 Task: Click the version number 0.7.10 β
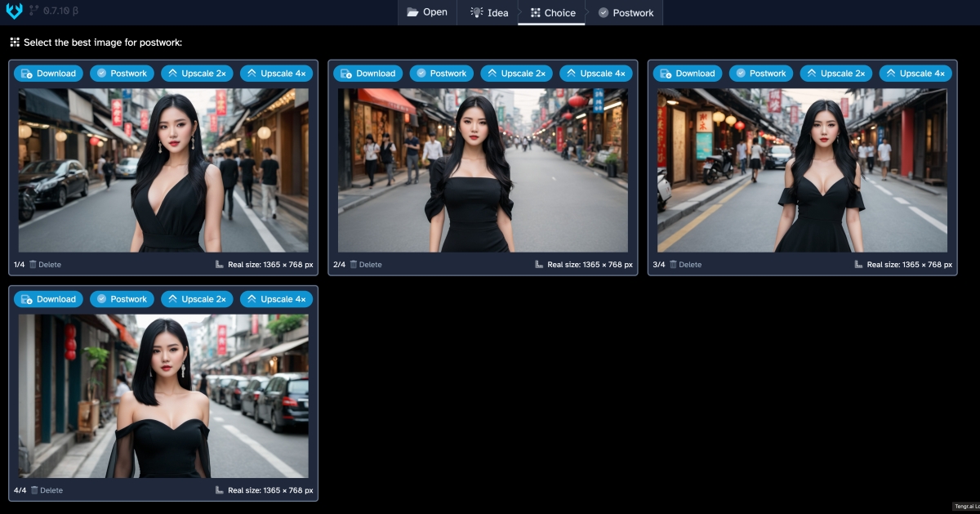pos(61,11)
